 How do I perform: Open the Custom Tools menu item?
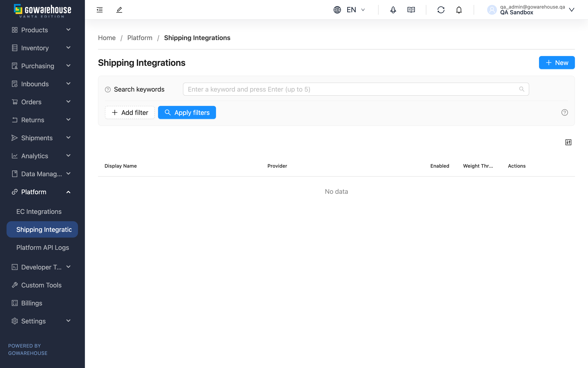41,285
